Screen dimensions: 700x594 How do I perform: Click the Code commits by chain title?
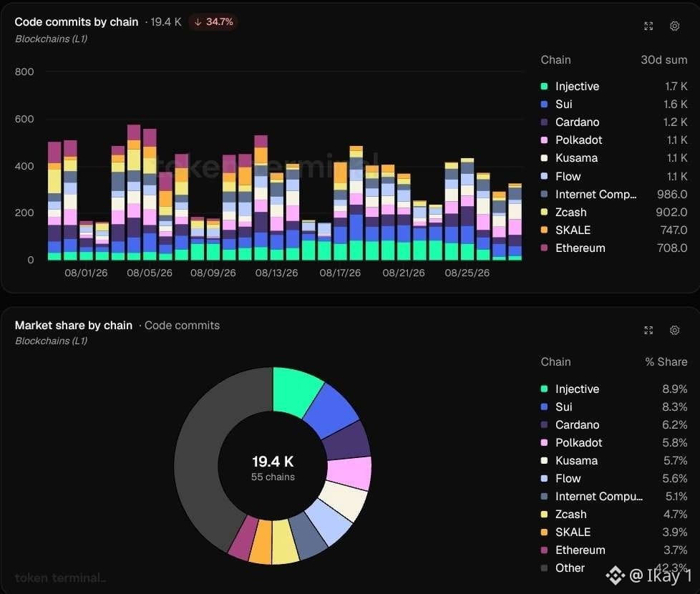[77, 22]
